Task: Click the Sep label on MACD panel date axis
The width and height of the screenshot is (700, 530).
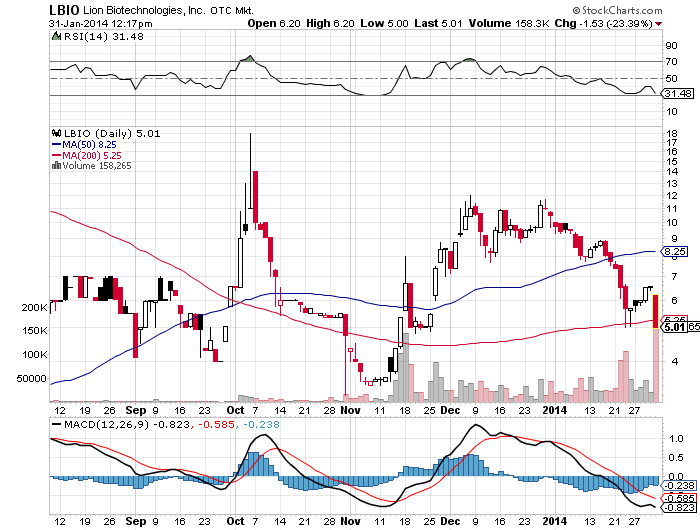Action: (x=136, y=521)
